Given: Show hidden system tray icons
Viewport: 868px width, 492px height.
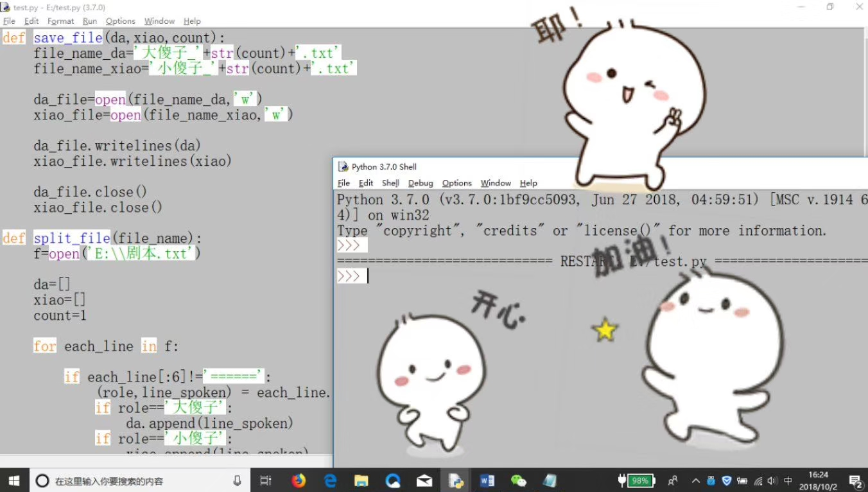Looking at the screenshot, I should [x=695, y=480].
